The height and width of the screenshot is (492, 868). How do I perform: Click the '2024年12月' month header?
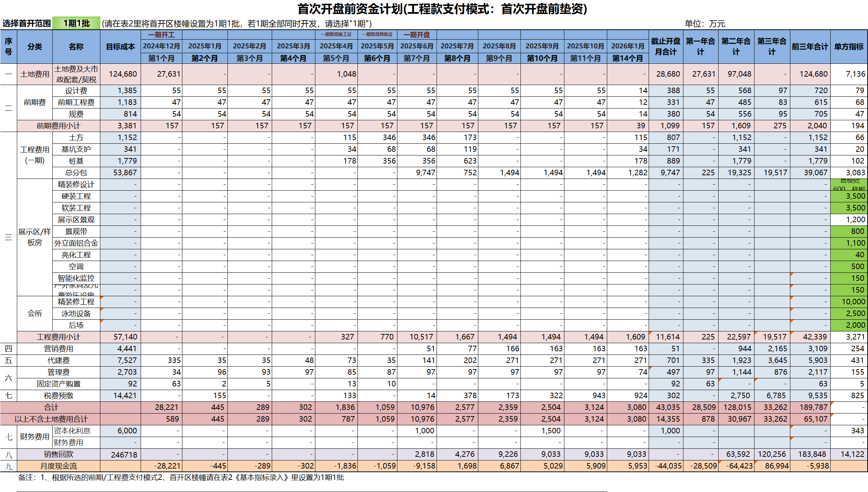162,46
